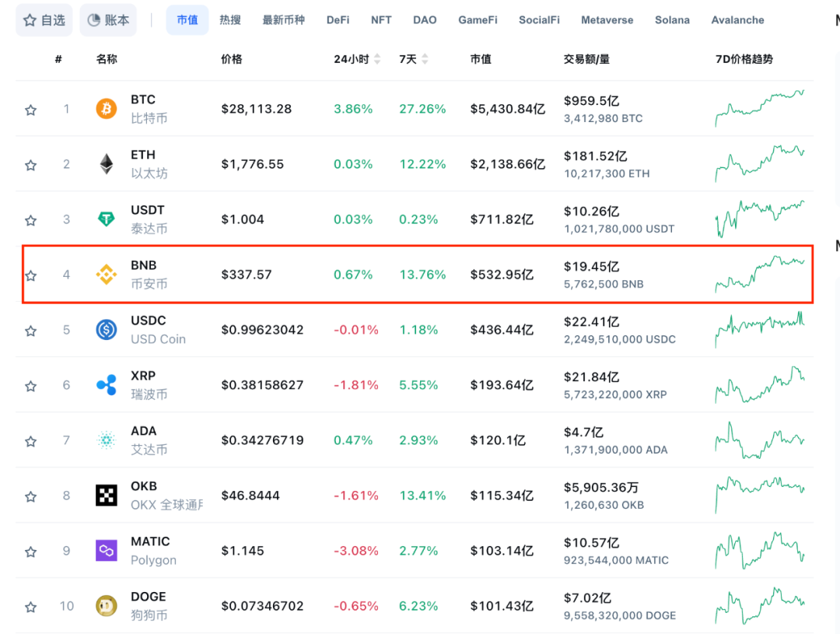Open the OKB 7D trend sparkline
Screen dimensions: 840x634
tap(760, 495)
